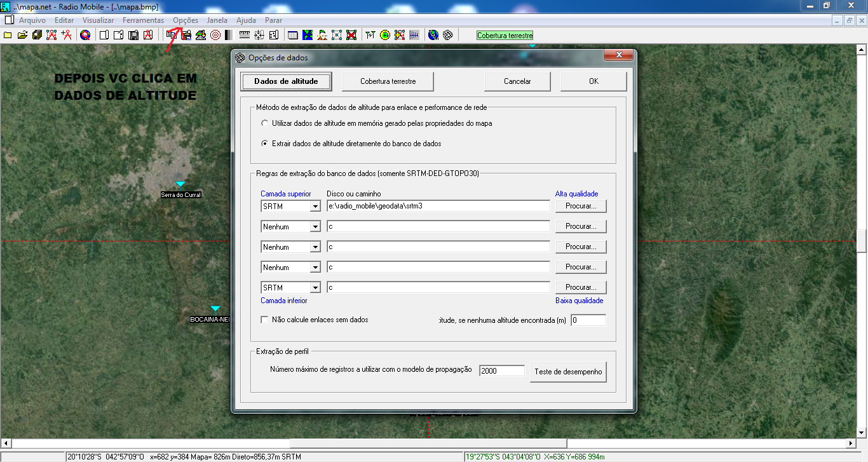
Task: Click the globe Q toolbar icon
Action: (85, 35)
